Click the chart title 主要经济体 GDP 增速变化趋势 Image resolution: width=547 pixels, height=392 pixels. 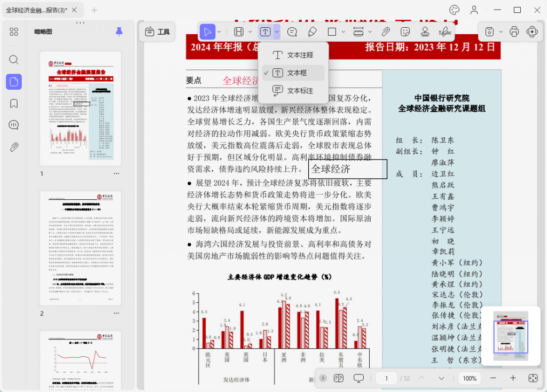(x=279, y=277)
